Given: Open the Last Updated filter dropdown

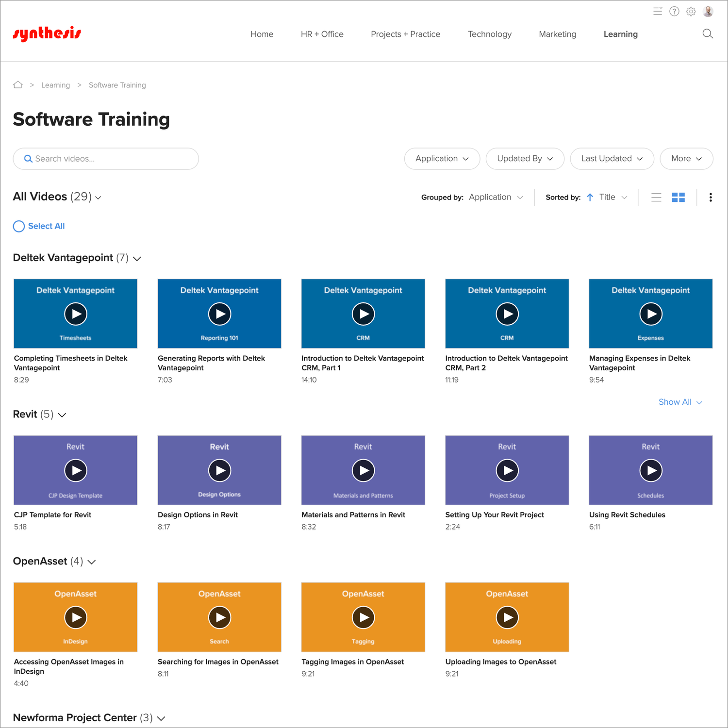Looking at the screenshot, I should click(x=612, y=159).
